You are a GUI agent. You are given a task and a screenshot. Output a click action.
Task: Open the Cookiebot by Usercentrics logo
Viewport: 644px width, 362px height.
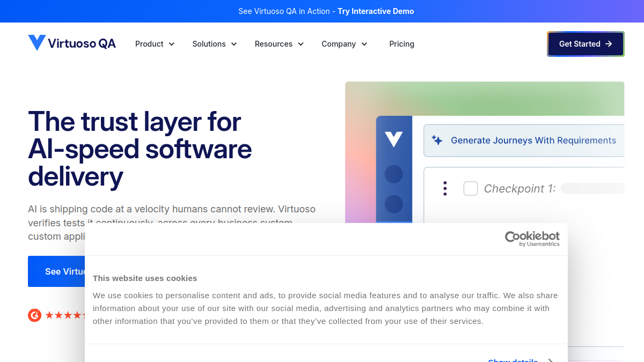point(532,239)
